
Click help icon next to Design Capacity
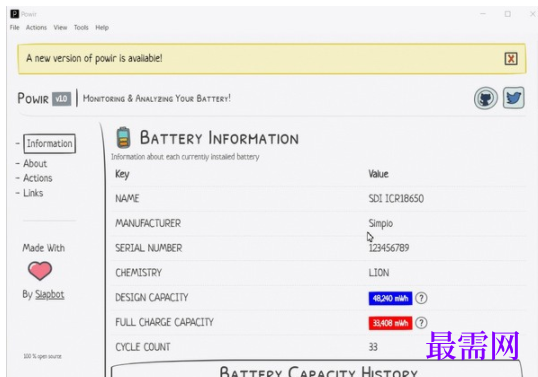[x=421, y=298]
